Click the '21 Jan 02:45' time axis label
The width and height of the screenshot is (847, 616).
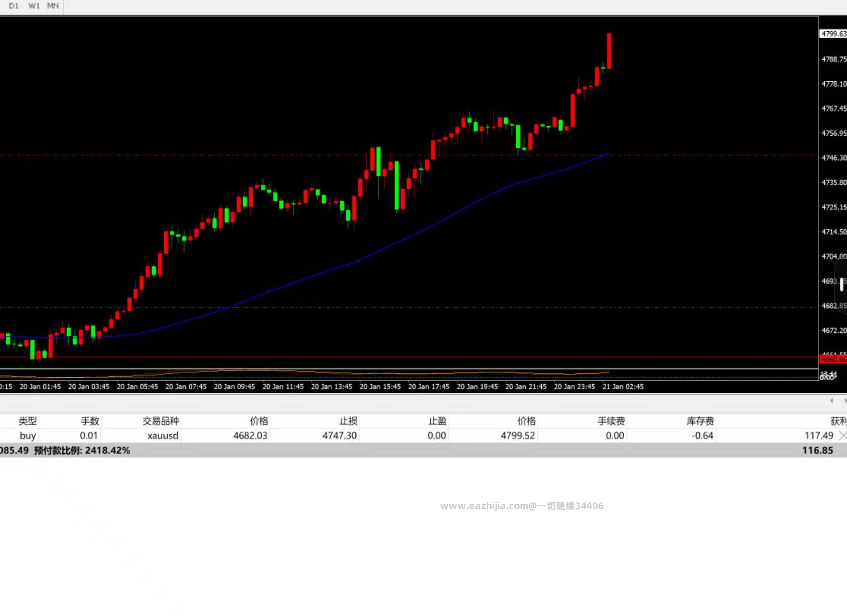coord(623,386)
